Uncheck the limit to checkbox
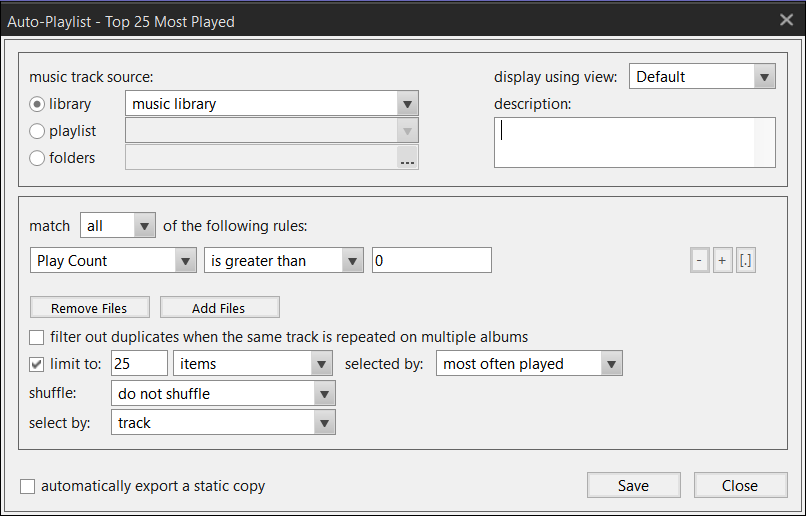 click(38, 364)
